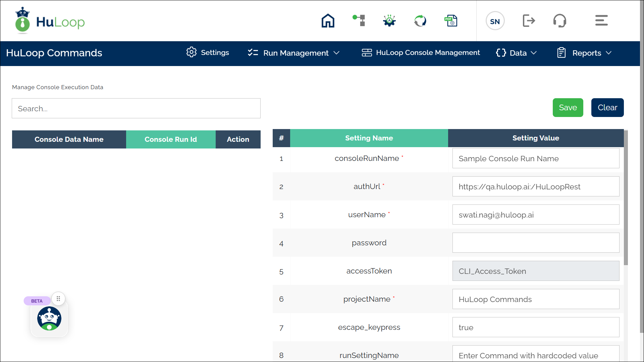Click the logout arrow icon

point(529,21)
